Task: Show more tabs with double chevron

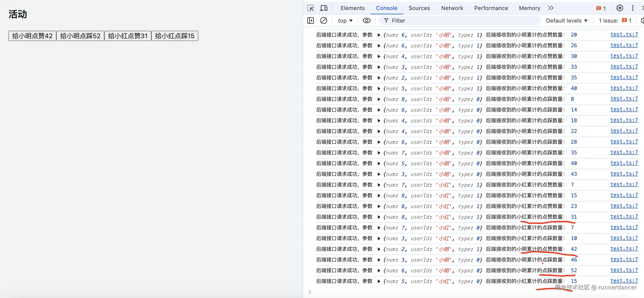Action: coord(551,8)
